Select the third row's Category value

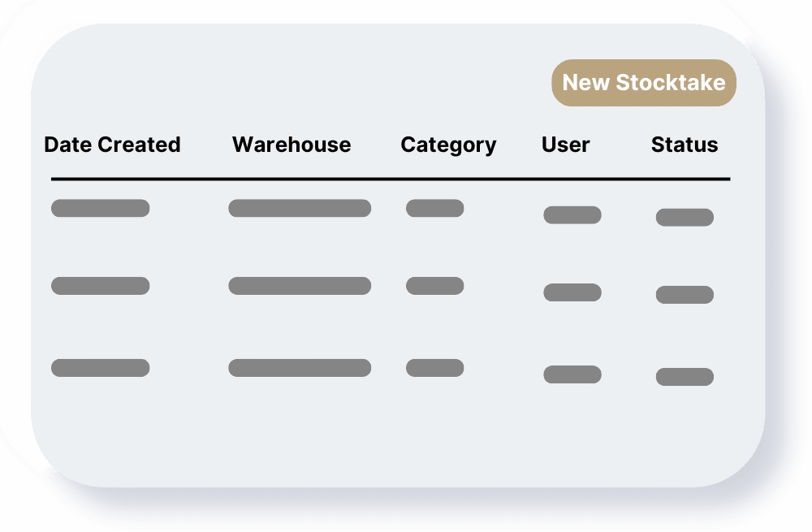coord(434,368)
